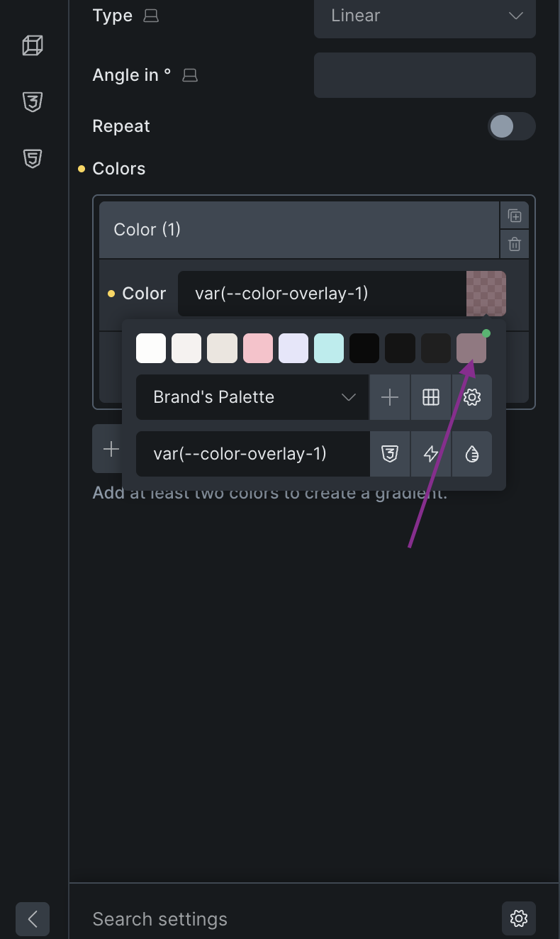The image size is (560, 939).
Task: Collapse the panel with the back chevron
Action: [x=33, y=919]
